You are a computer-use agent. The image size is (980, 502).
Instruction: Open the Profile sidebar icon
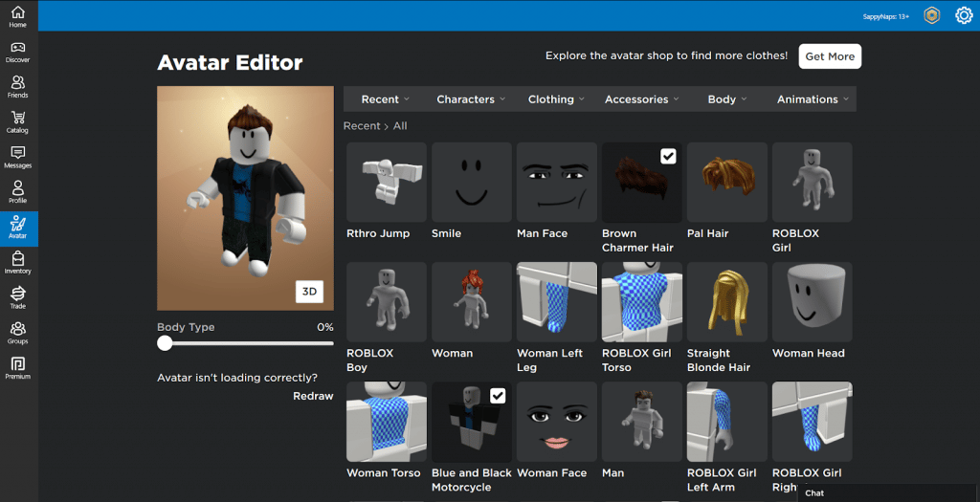click(17, 192)
